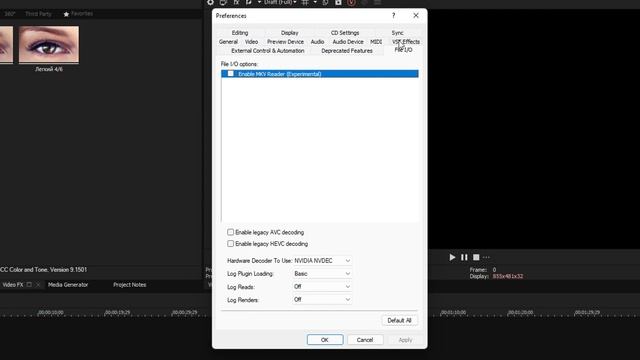Stop the video preview playback
Screen dimensions: 640x360
point(476,257)
